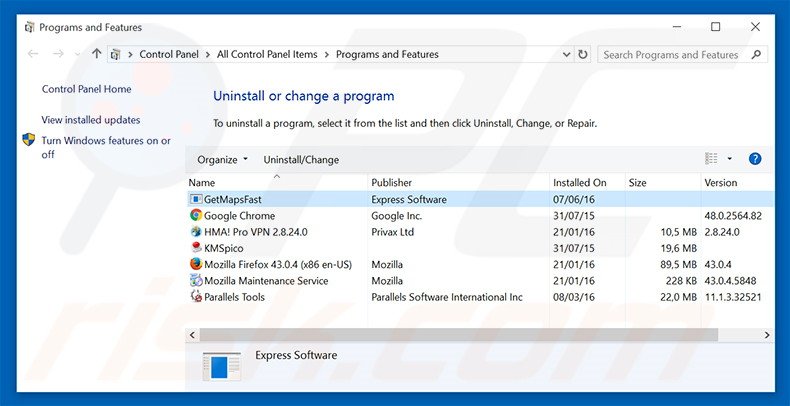Open the help question mark icon
The height and width of the screenshot is (406, 790).
[x=755, y=159]
